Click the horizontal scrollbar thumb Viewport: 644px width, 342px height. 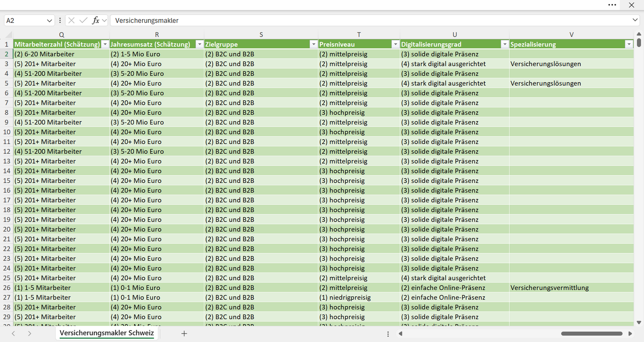(592, 334)
